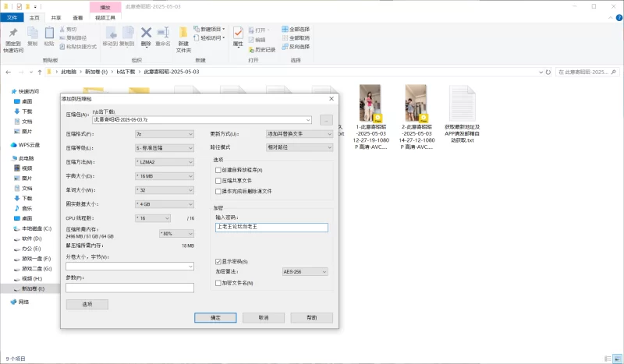The image size is (624, 364).
Task: Open 单词大小 dropdown showing 32
Action: 165,190
